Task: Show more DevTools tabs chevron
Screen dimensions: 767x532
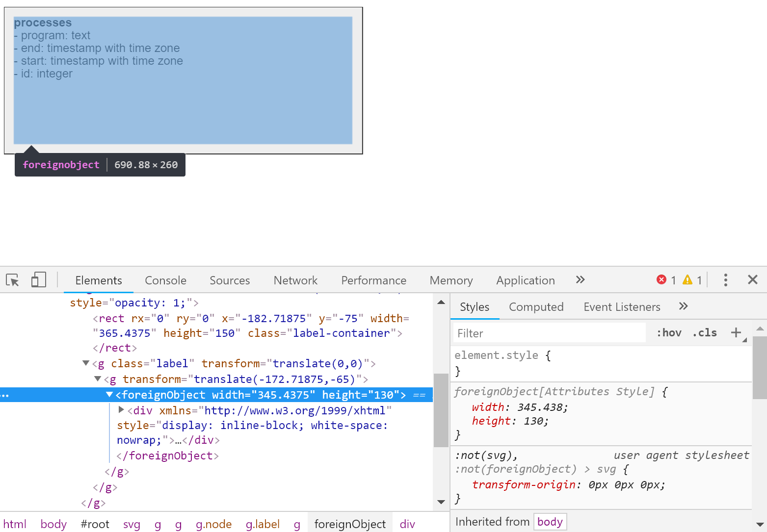Action: 581,280
